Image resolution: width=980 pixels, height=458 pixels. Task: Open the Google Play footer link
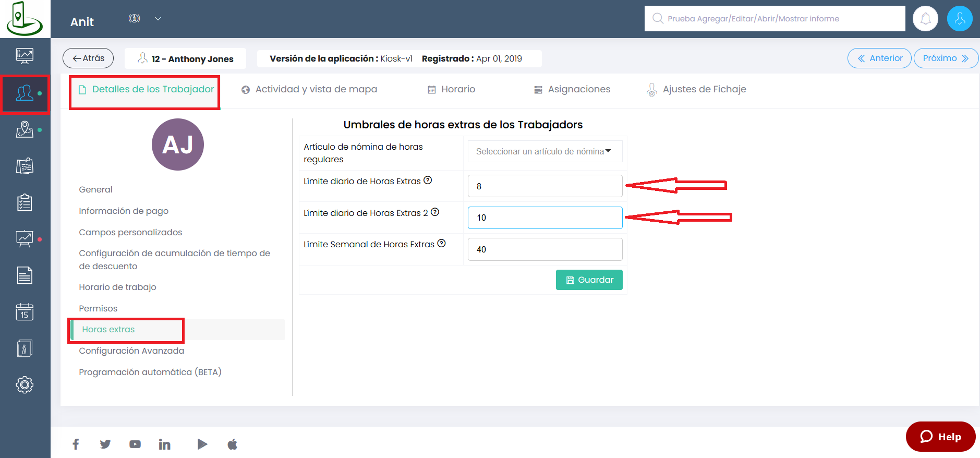(x=202, y=444)
